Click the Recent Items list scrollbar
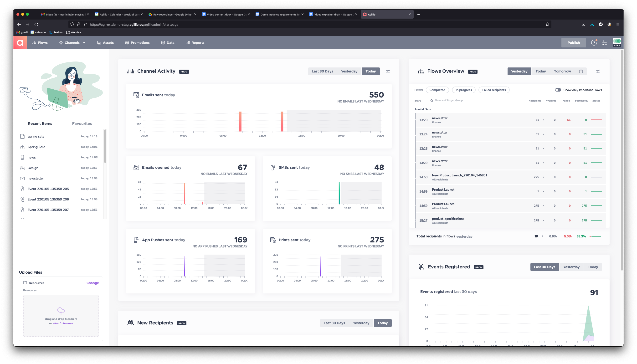 point(105,146)
